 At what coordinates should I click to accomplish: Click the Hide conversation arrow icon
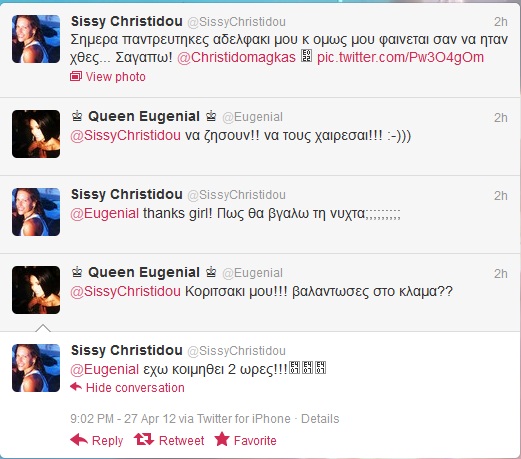click(x=76, y=387)
